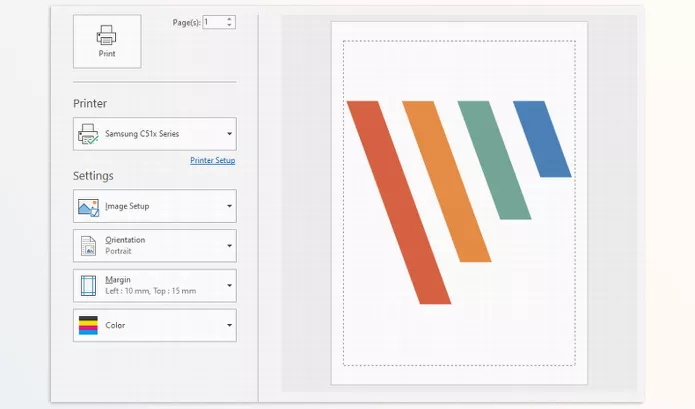Click the Print button
This screenshot has height=409, width=695.
point(107,42)
